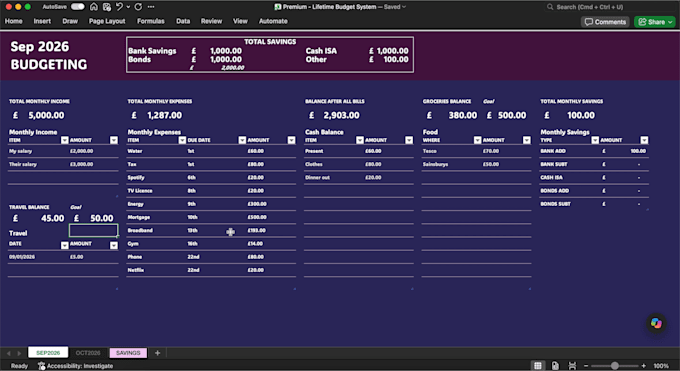Click the zoom slider handle
This screenshot has height=371, width=680.
615,366
